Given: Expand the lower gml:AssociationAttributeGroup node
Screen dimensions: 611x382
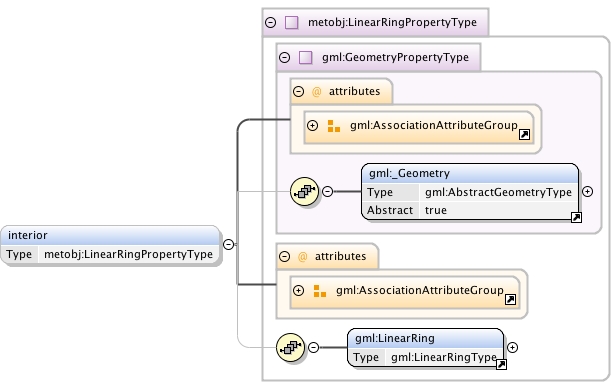Looking at the screenshot, I should point(298,290).
